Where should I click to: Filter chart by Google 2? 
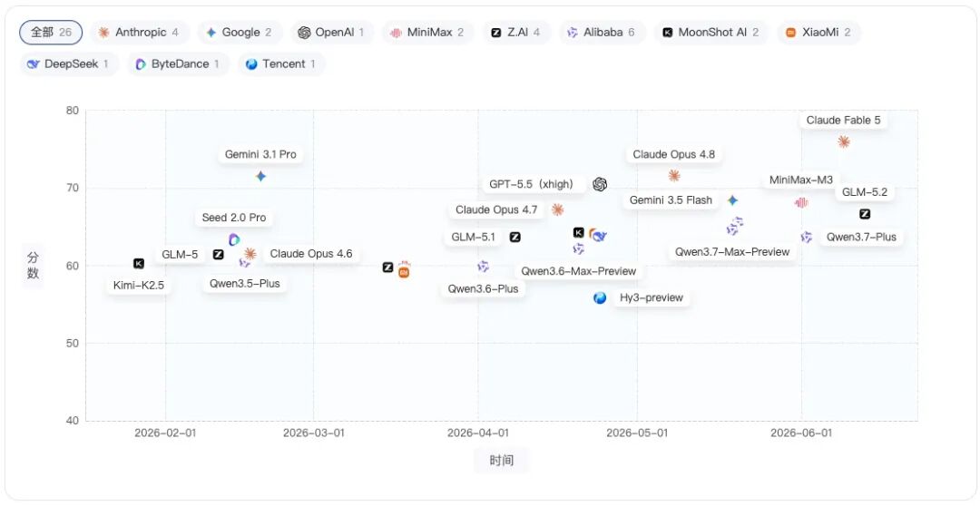tap(240, 33)
